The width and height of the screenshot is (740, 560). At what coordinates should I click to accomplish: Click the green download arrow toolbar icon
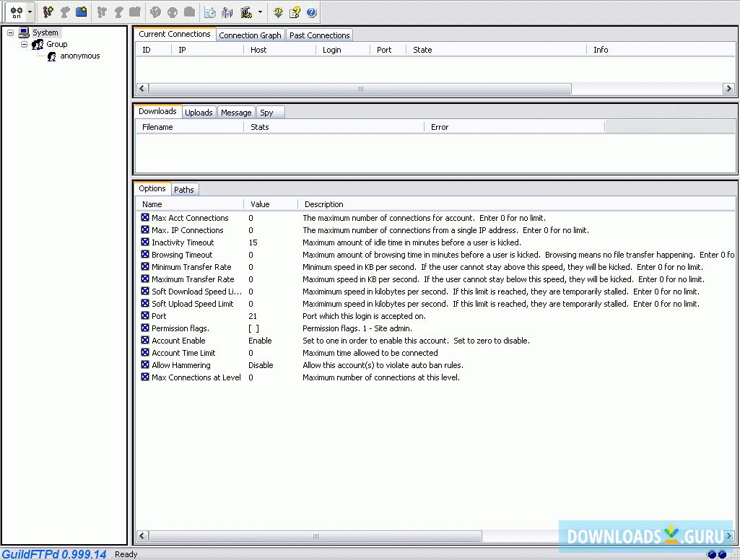tap(278, 12)
